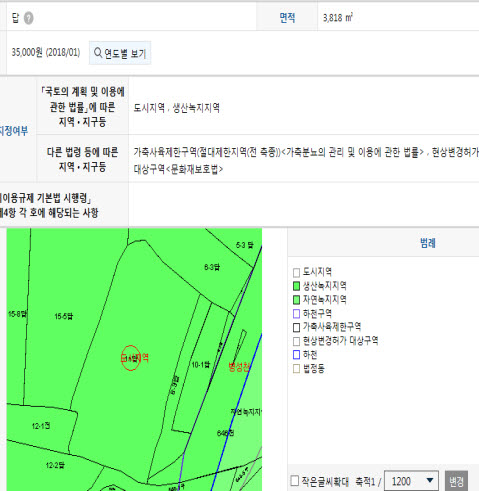Click the 생산녹지지역 green legend swatch
The height and width of the screenshot is (491, 479).
click(296, 286)
